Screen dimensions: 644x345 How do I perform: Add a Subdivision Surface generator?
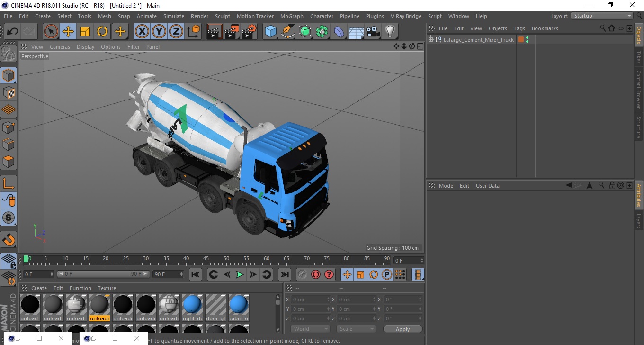pyautogui.click(x=305, y=32)
